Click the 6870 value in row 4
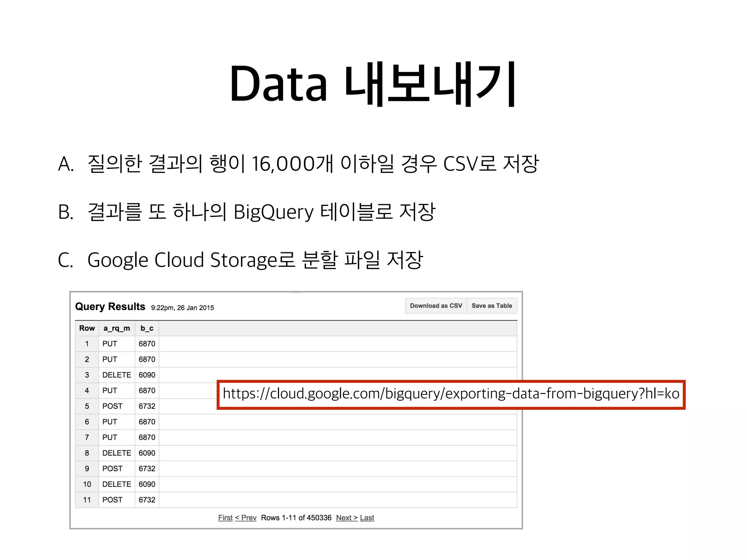 click(x=147, y=390)
